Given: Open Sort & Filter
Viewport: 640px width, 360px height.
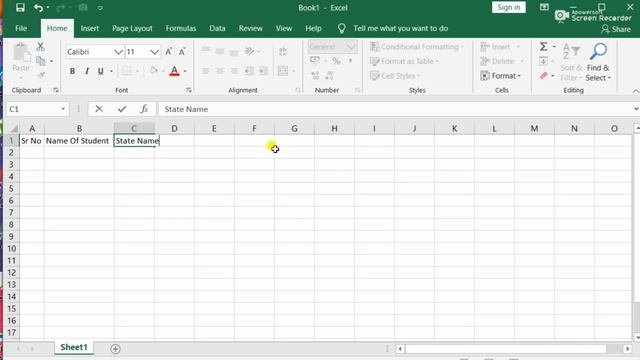Looking at the screenshot, I should point(571,62).
